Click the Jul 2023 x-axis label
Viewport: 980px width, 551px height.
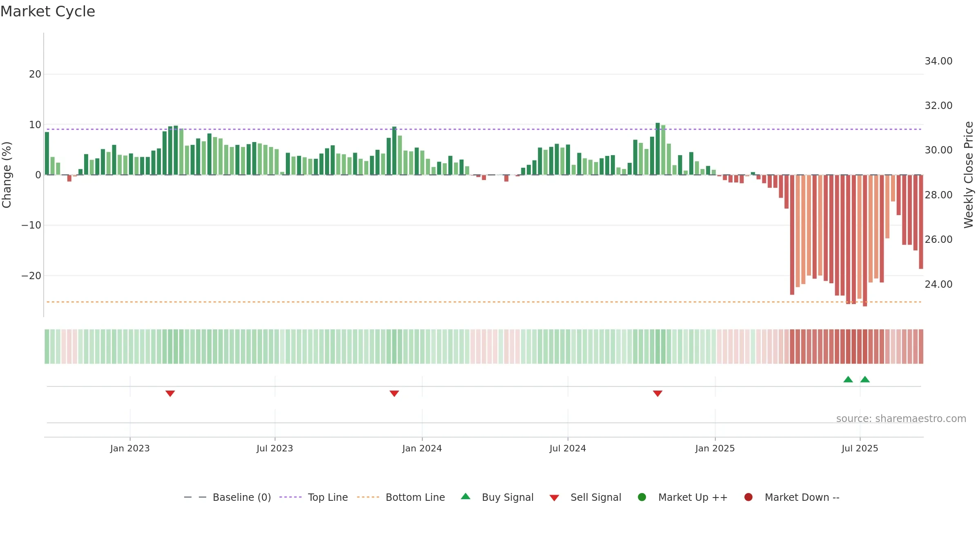[x=275, y=448]
